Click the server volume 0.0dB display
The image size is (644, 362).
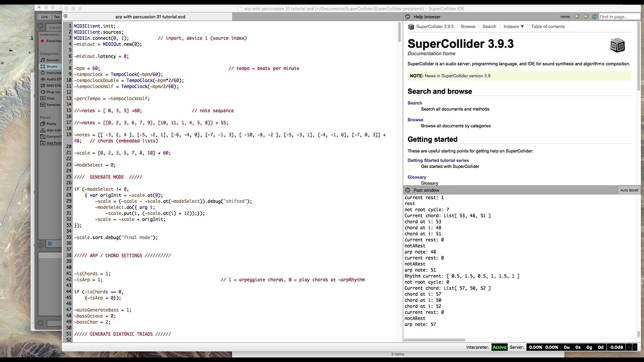click(x=616, y=347)
